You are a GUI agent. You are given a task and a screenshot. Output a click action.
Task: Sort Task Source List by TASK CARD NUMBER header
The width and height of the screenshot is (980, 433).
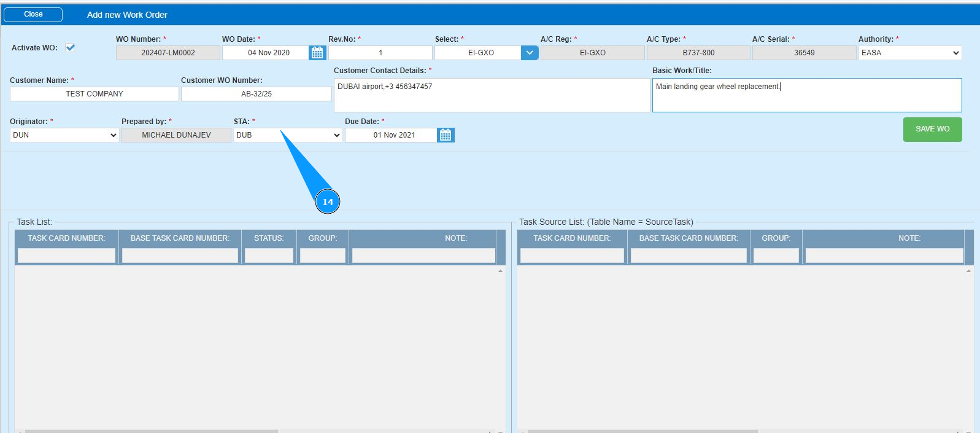[572, 238]
